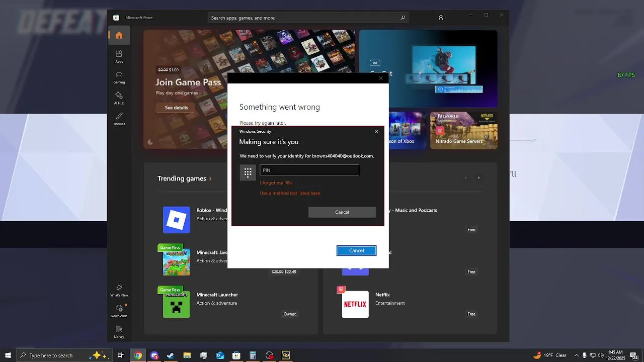Image resolution: width=644 pixels, height=362 pixels.
Task: Open the Netflix app icon
Action: click(x=355, y=304)
